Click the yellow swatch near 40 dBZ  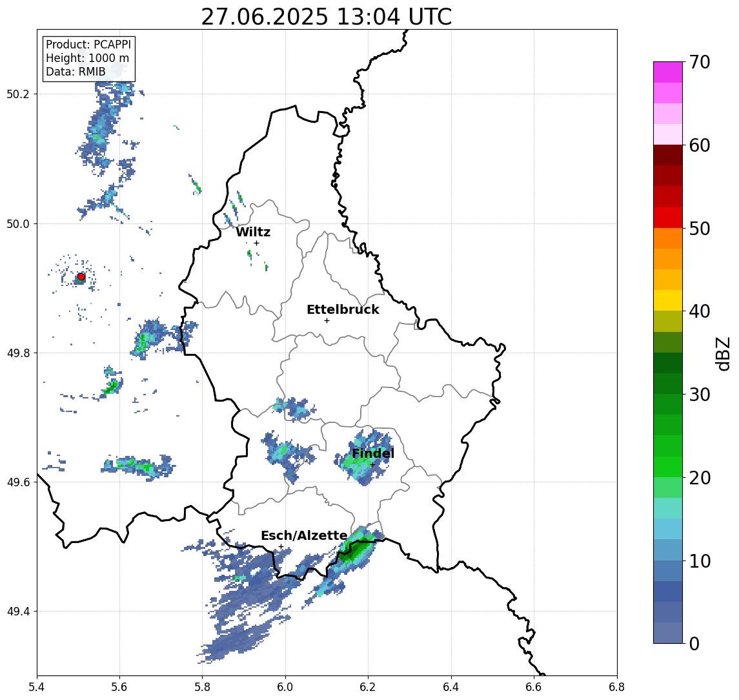[x=668, y=300]
